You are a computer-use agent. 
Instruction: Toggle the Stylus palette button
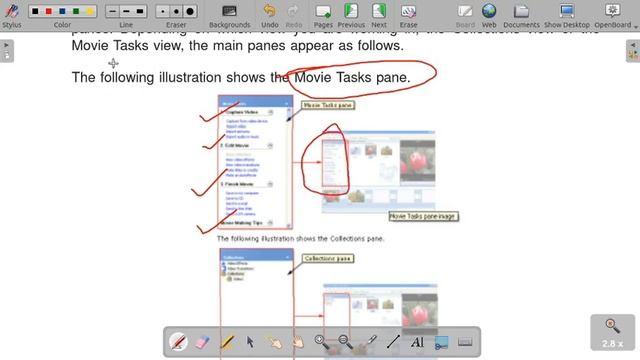[x=11, y=16]
